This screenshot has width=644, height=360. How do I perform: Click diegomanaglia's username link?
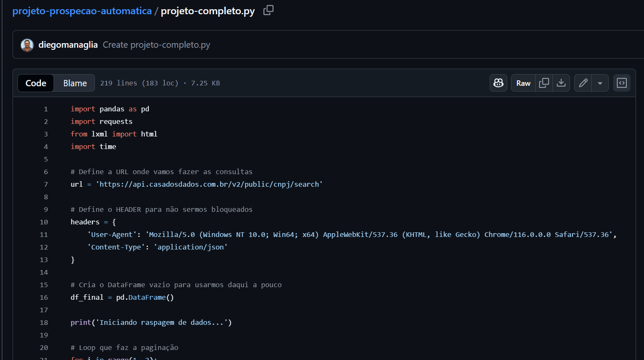pos(68,44)
